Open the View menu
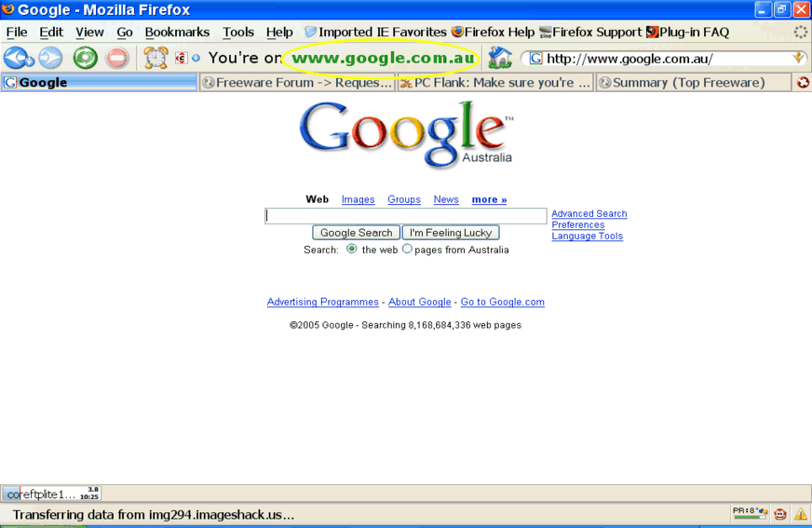812x528 pixels. point(89,32)
